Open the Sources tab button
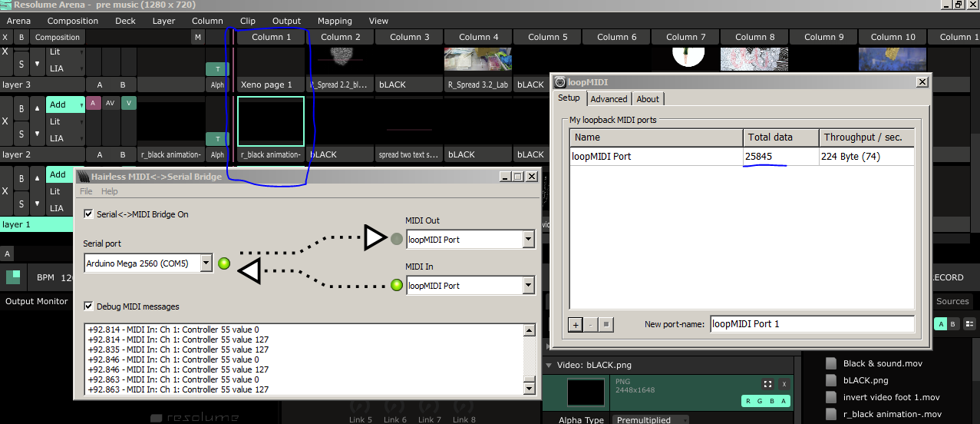The image size is (980, 424). pyautogui.click(x=952, y=301)
